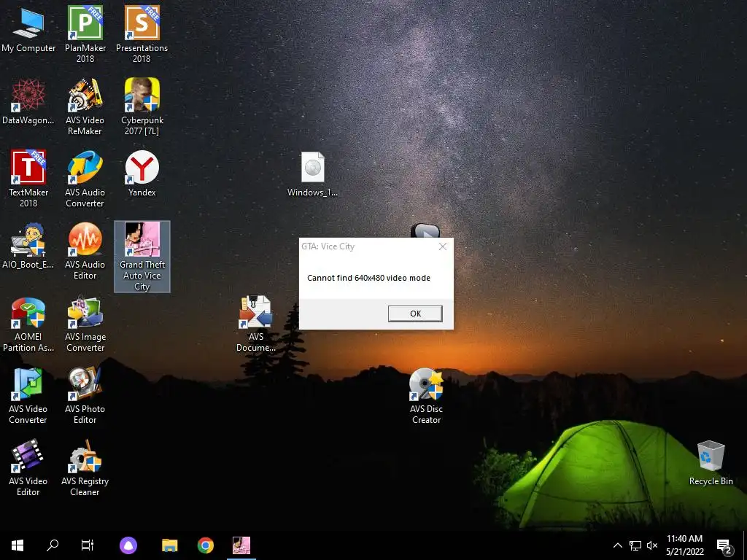
Task: Click the muted volume tray icon
Action: tap(652, 545)
